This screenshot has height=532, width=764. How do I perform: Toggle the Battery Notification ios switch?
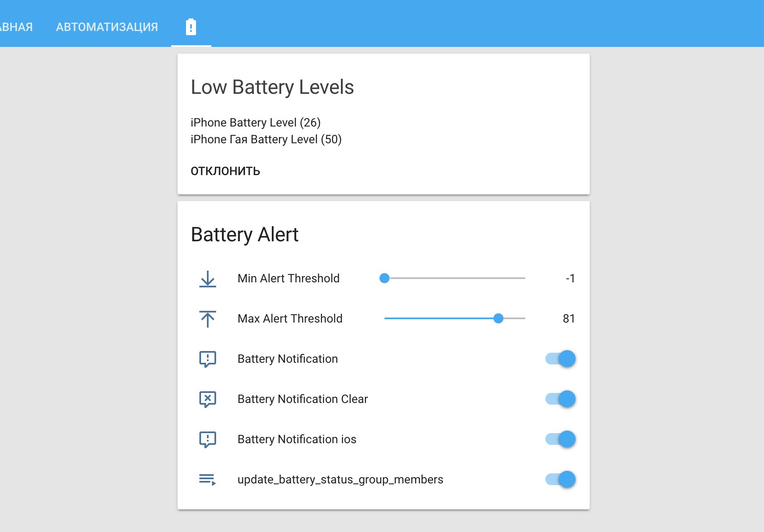click(560, 439)
